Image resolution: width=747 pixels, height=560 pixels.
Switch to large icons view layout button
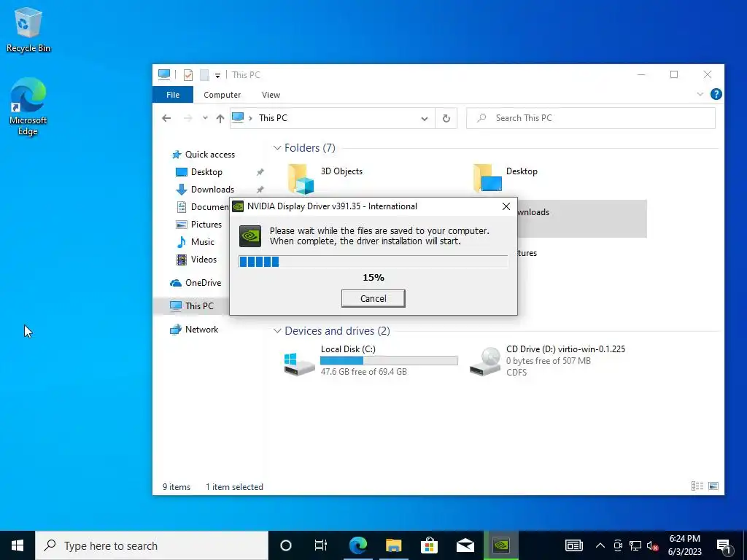(713, 486)
